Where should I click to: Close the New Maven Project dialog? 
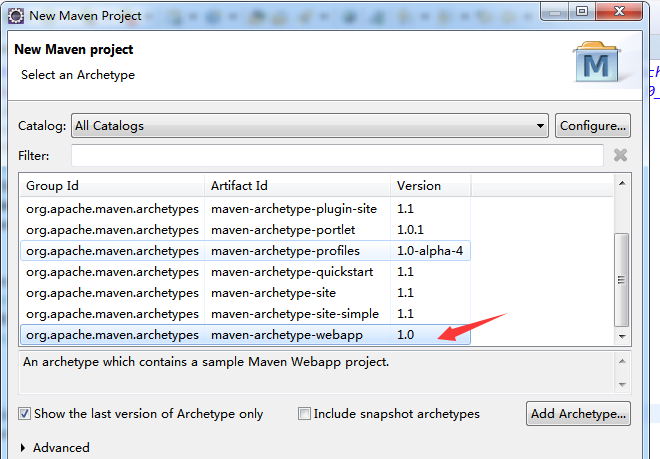(x=619, y=11)
